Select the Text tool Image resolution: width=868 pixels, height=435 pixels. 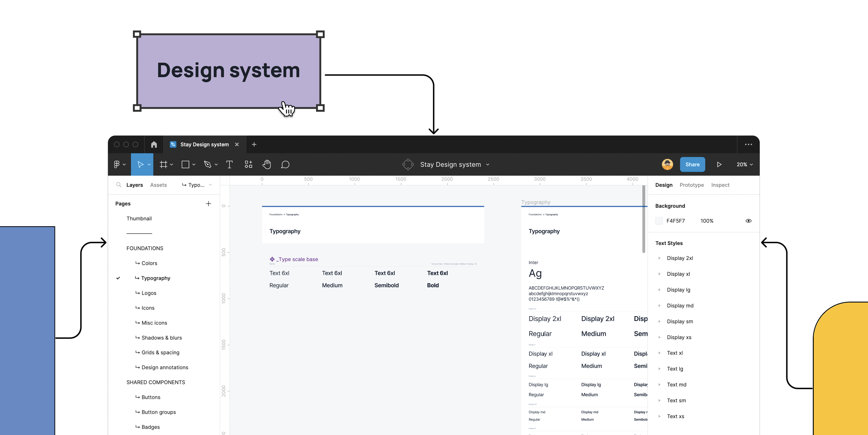[229, 164]
